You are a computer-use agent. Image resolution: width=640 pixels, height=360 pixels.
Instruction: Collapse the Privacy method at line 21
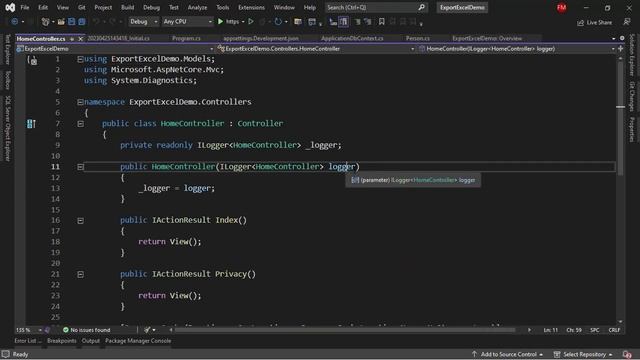80,274
